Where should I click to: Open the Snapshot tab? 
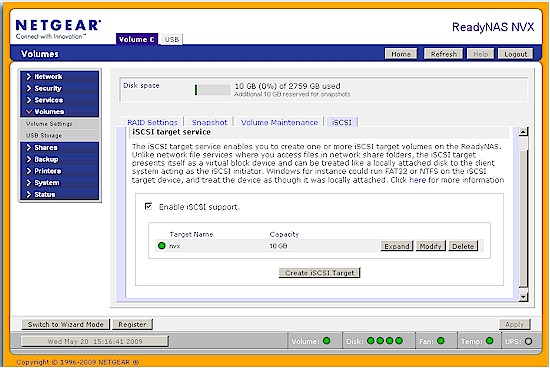[x=209, y=122]
